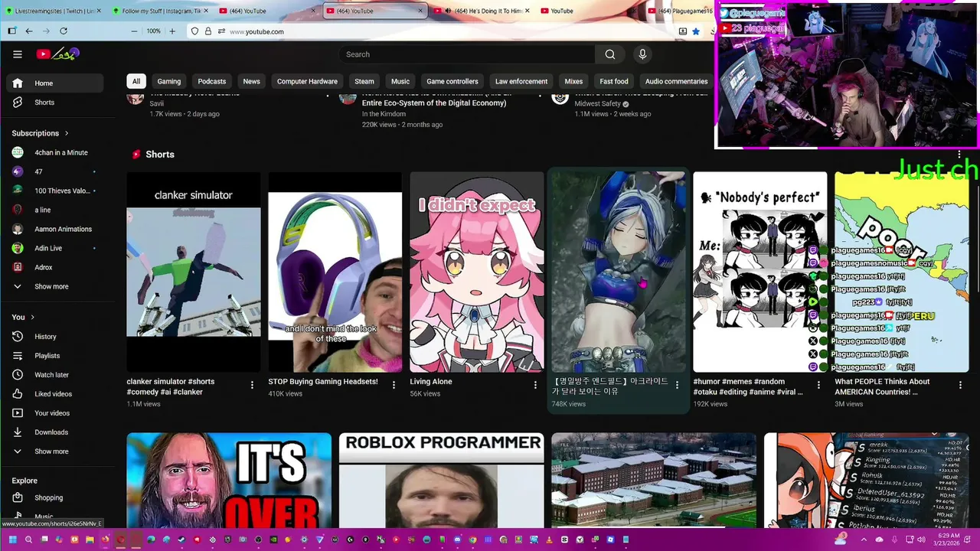This screenshot has width=980, height=551.
Task: Show more subscriptions
Action: point(54,286)
